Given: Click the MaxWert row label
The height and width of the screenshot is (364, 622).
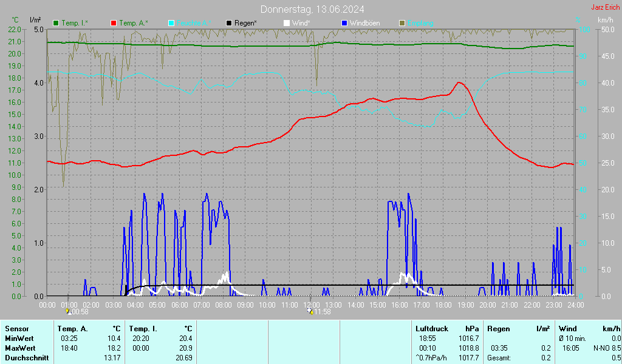Looking at the screenshot, I should click(20, 348).
